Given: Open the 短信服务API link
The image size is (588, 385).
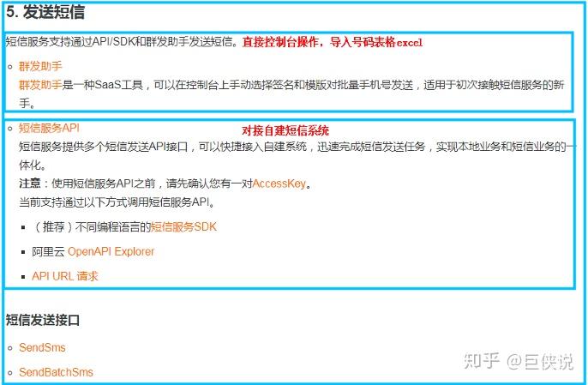Looking at the screenshot, I should coord(49,128).
